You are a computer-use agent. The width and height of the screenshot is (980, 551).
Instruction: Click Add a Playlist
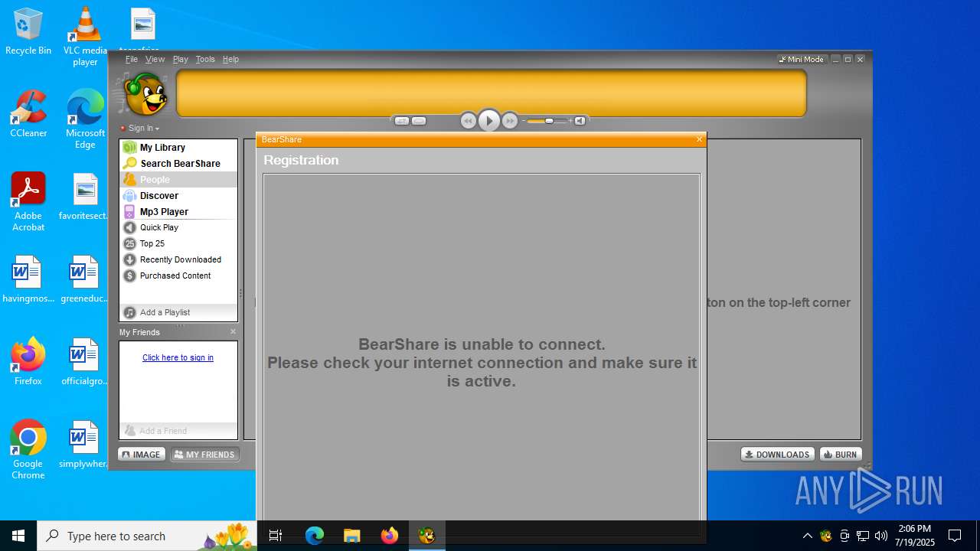178,312
